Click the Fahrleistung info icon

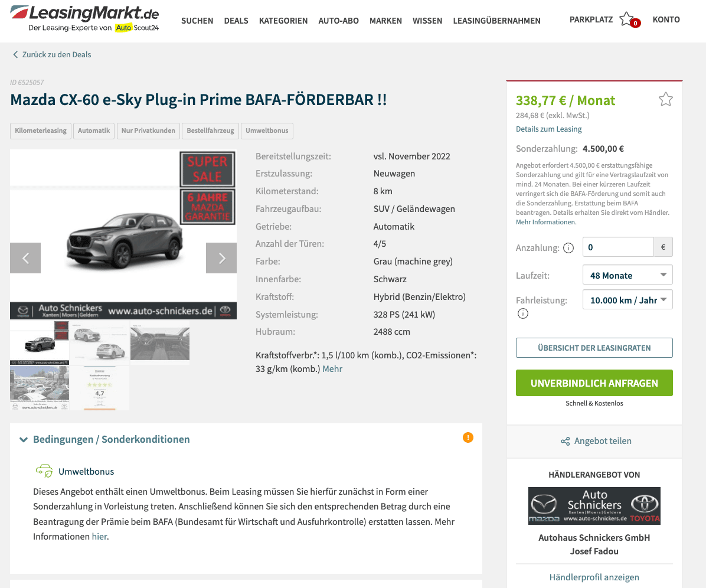523,314
